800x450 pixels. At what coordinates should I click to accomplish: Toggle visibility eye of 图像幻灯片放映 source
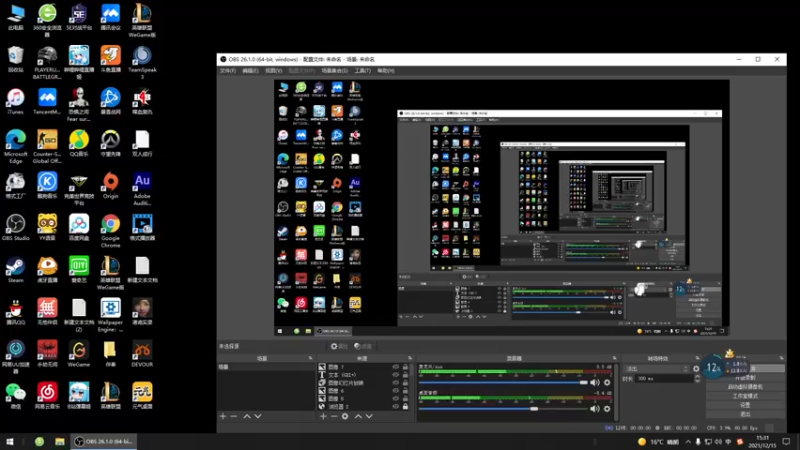coord(395,383)
